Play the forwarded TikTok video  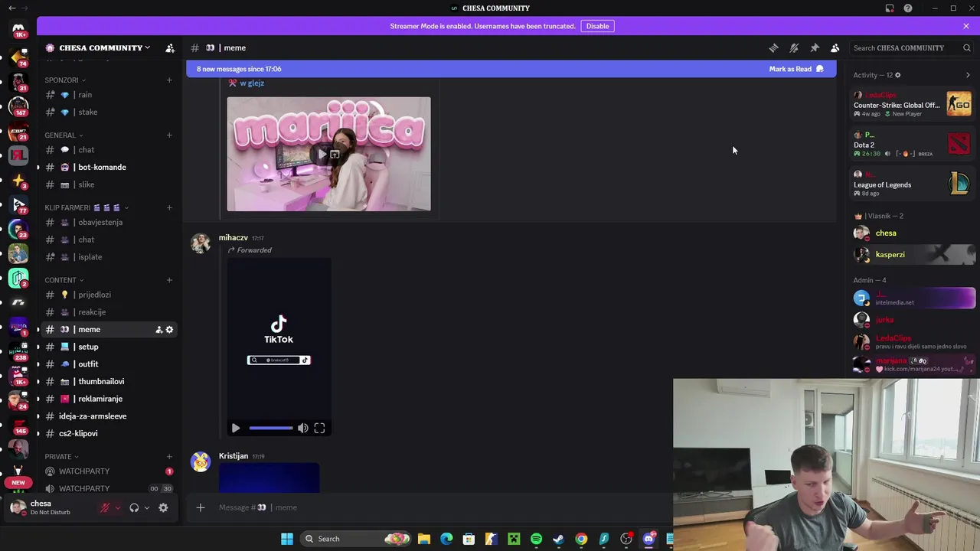pos(236,429)
